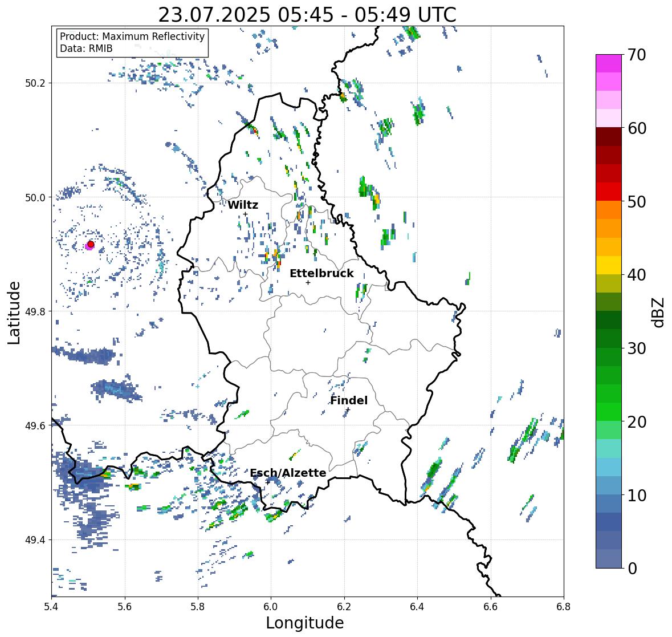Click the plus marker at Findel

point(348,409)
